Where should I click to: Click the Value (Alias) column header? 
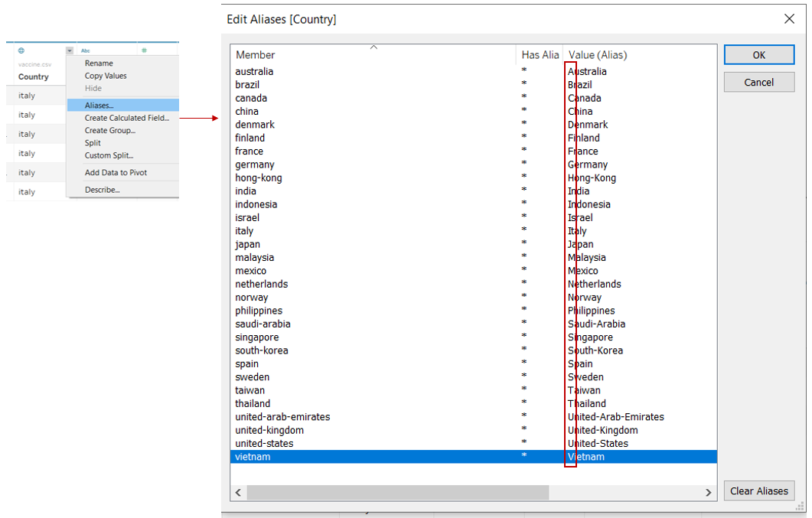click(x=598, y=55)
